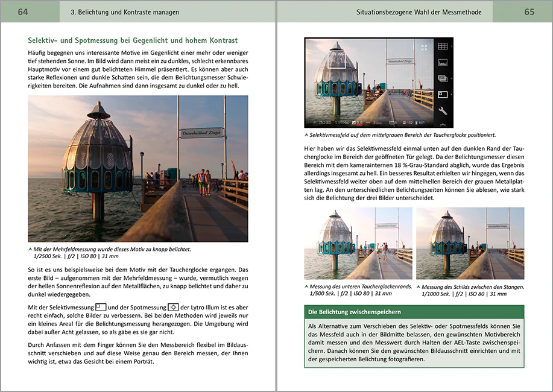553x392 pixels.
Task: Expand the small arrow beside grid icon
Action: tap(452, 46)
